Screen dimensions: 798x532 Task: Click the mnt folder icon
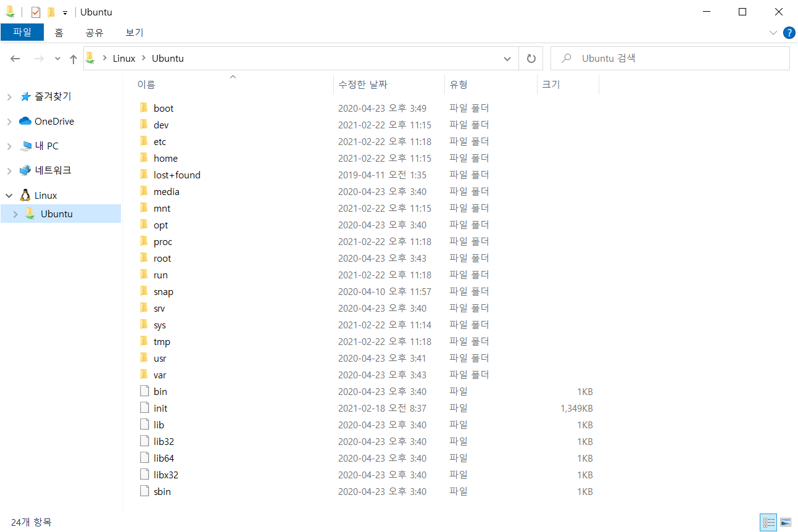tap(144, 208)
